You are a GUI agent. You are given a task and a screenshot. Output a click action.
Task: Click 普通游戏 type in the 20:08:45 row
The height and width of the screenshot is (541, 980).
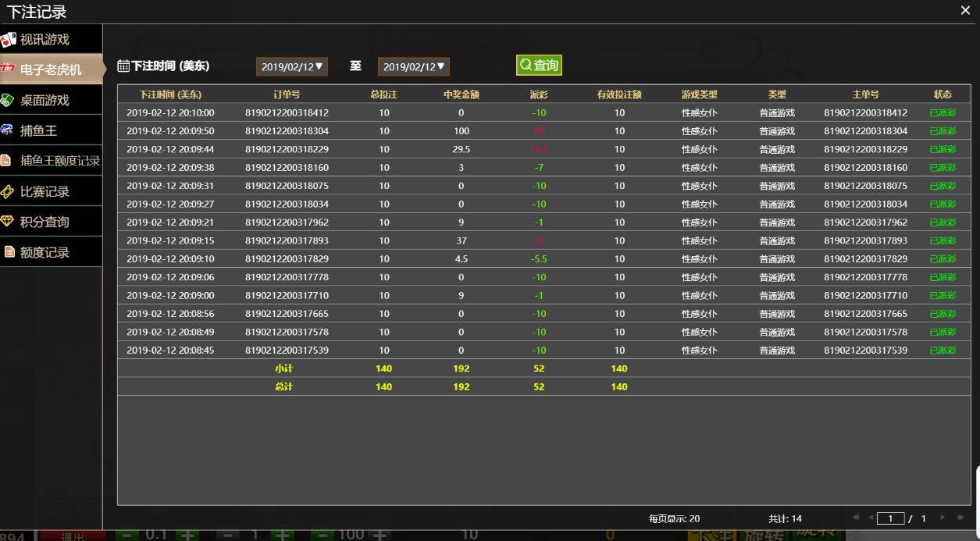777,350
